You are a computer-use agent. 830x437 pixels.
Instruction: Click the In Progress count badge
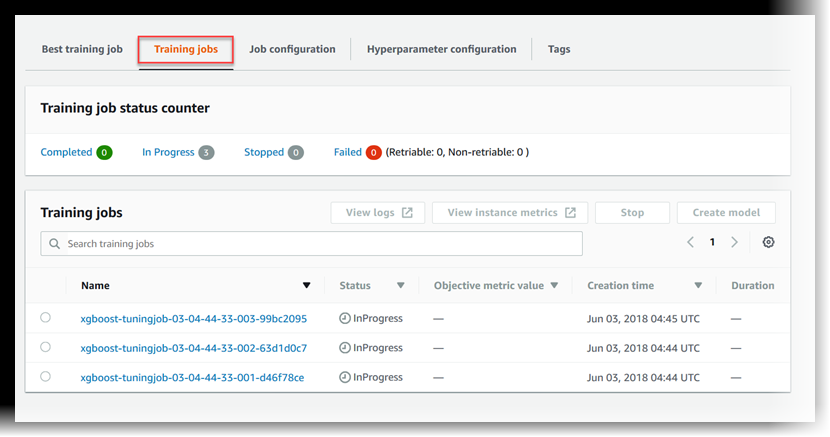pos(206,153)
